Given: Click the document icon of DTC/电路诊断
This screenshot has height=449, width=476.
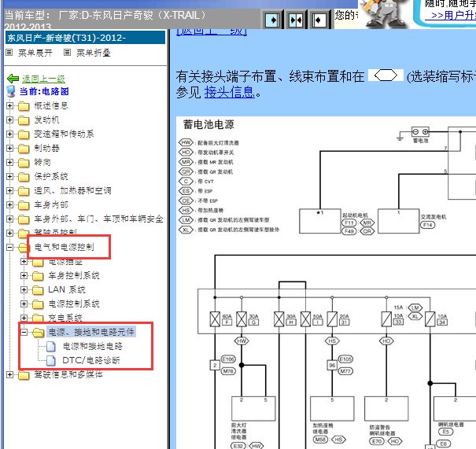Looking at the screenshot, I should pyautogui.click(x=50, y=360).
